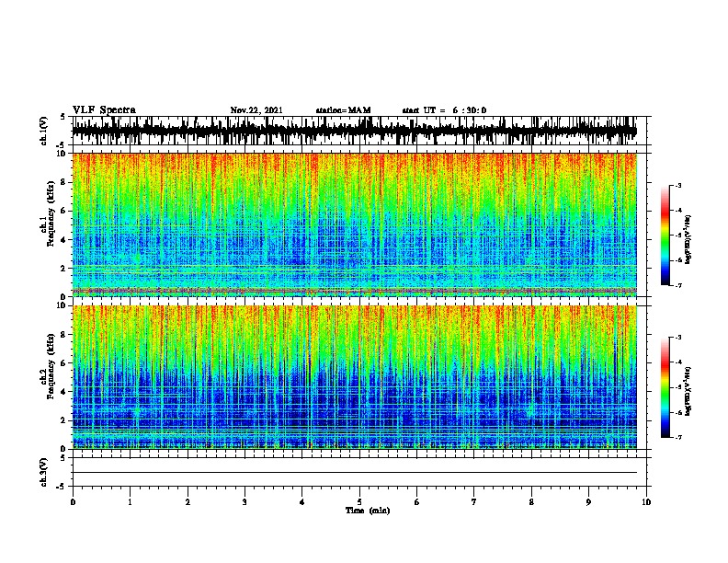This screenshot has width=728, height=563.
Task: Click the "6" frequency tick of ch.2 spectrogram
Action: pos(63,362)
